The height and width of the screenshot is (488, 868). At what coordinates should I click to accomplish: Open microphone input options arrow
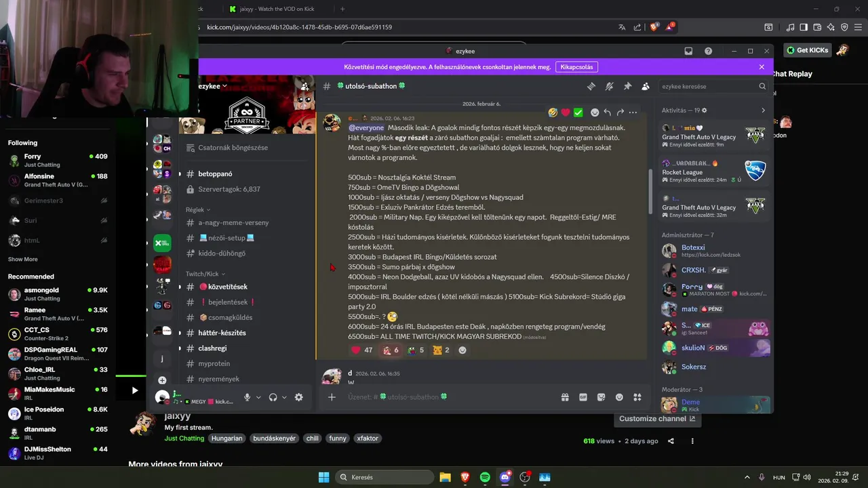tap(258, 397)
